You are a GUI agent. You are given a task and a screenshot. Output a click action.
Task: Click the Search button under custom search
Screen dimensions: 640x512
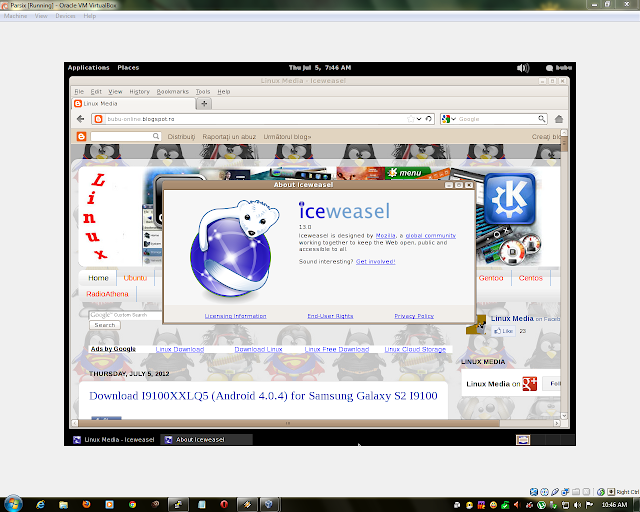click(105, 325)
